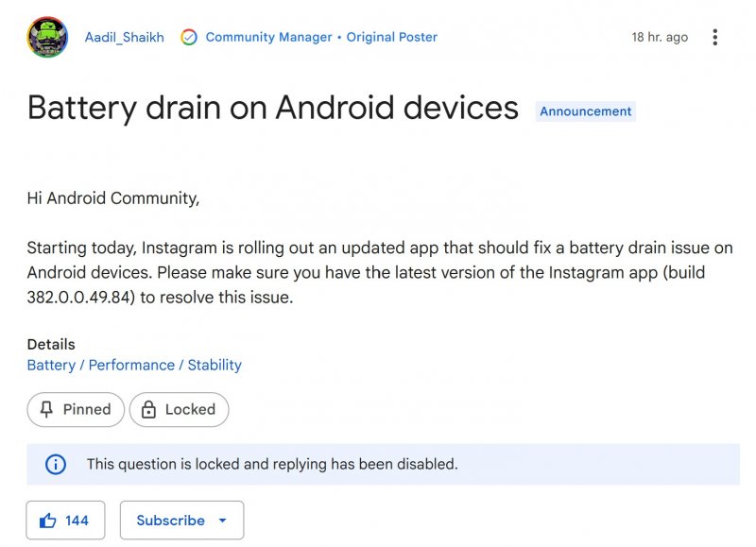Click the lock icon in Locked chip
756x547 pixels.
(x=148, y=410)
